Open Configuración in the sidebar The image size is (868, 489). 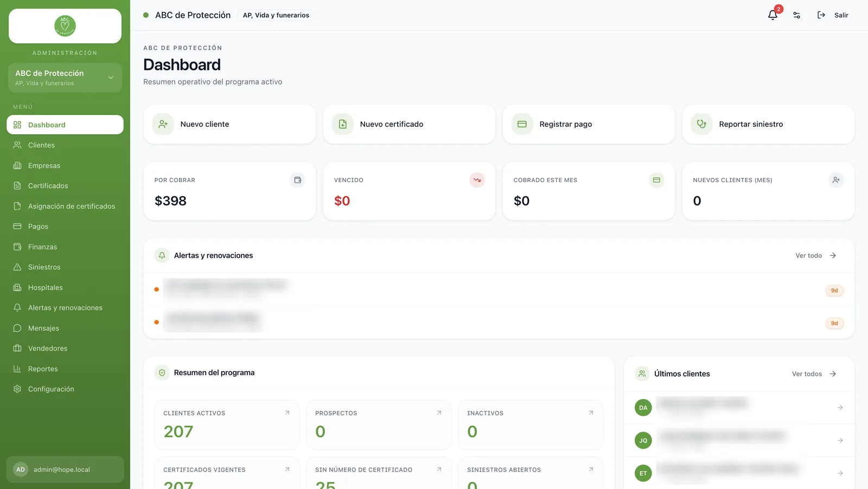[x=65, y=389]
